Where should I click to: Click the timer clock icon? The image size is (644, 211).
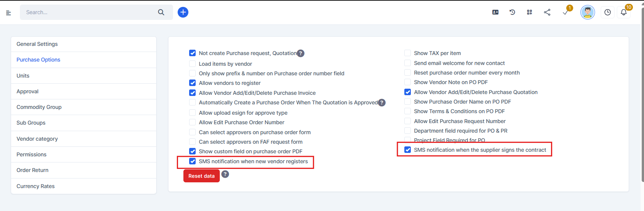(608, 12)
